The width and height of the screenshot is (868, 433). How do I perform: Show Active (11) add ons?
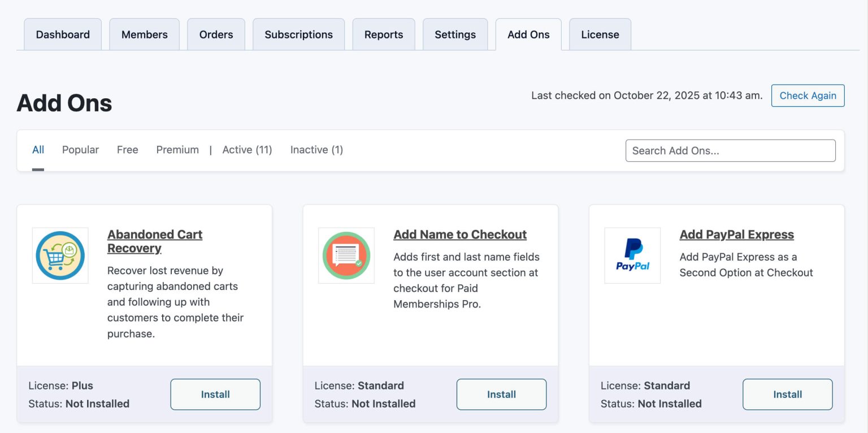coord(247,150)
